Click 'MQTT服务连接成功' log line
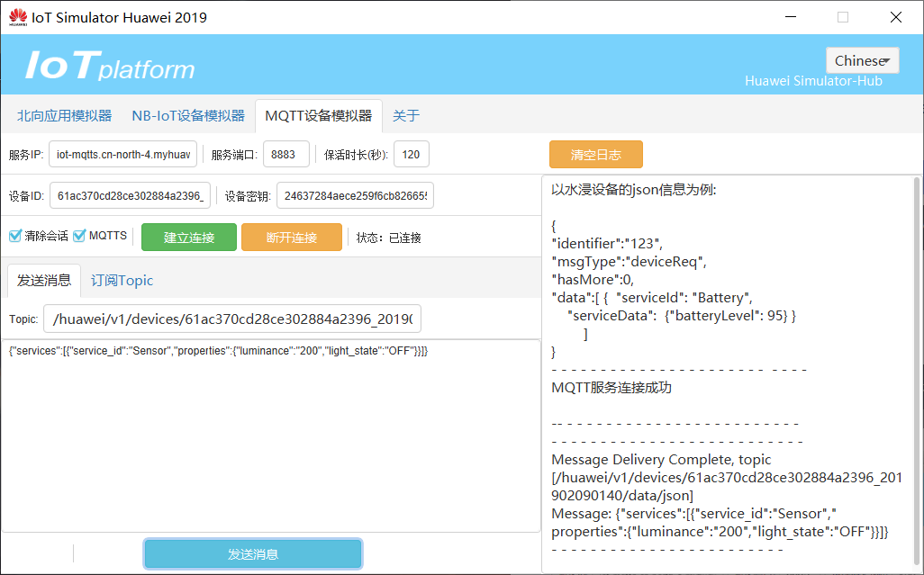The image size is (924, 575). pos(611,387)
